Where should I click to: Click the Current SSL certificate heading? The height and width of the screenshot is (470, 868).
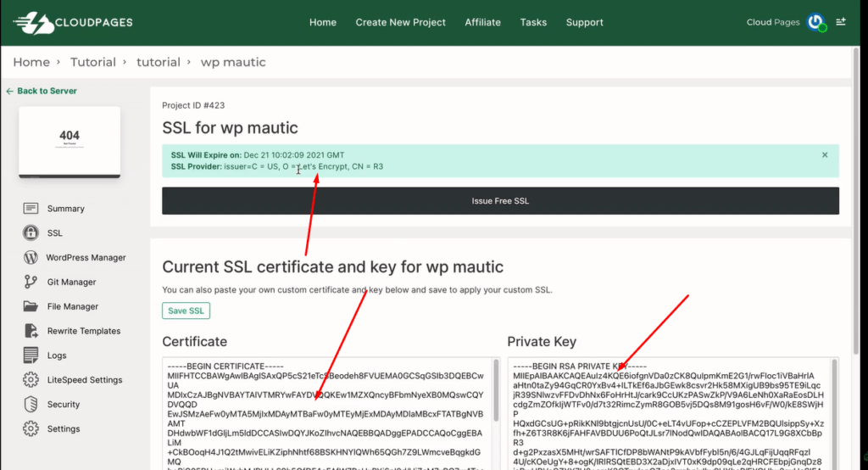[x=332, y=266]
